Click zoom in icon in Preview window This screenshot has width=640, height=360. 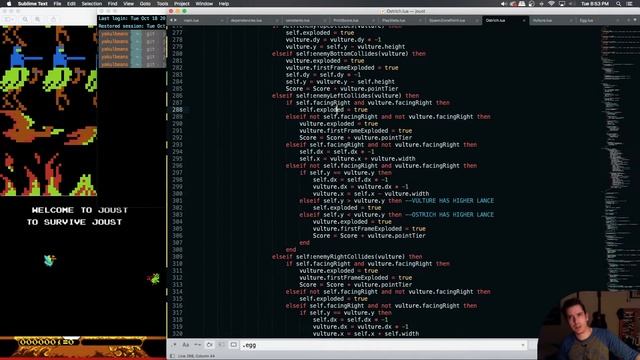(x=37, y=19)
